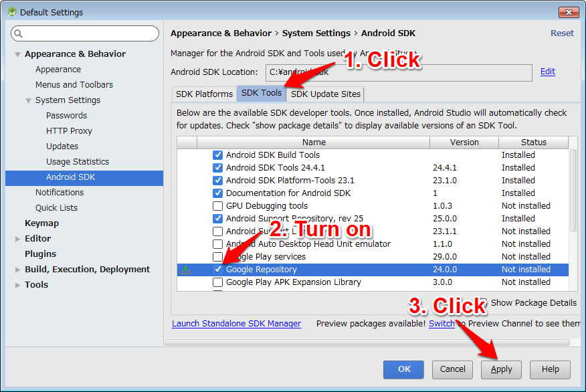Sort table by Name column header

click(314, 142)
